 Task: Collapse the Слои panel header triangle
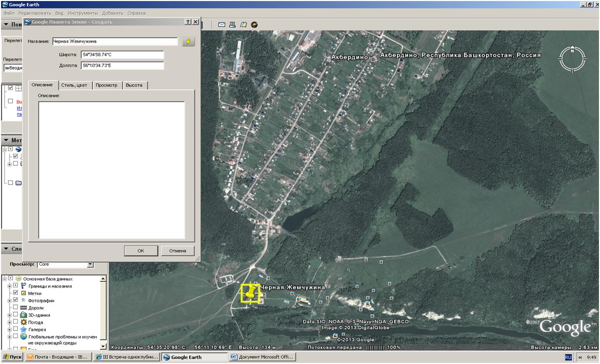[x=6, y=249]
